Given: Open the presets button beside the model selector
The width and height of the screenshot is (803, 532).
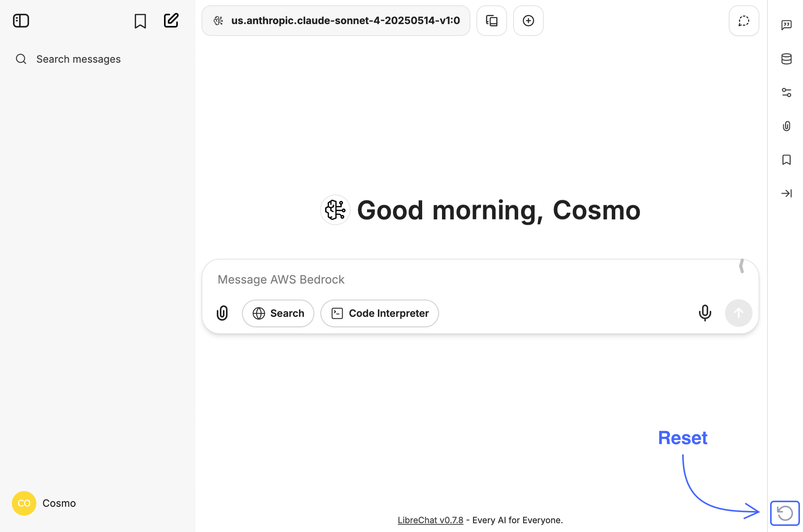Looking at the screenshot, I should (x=491, y=21).
